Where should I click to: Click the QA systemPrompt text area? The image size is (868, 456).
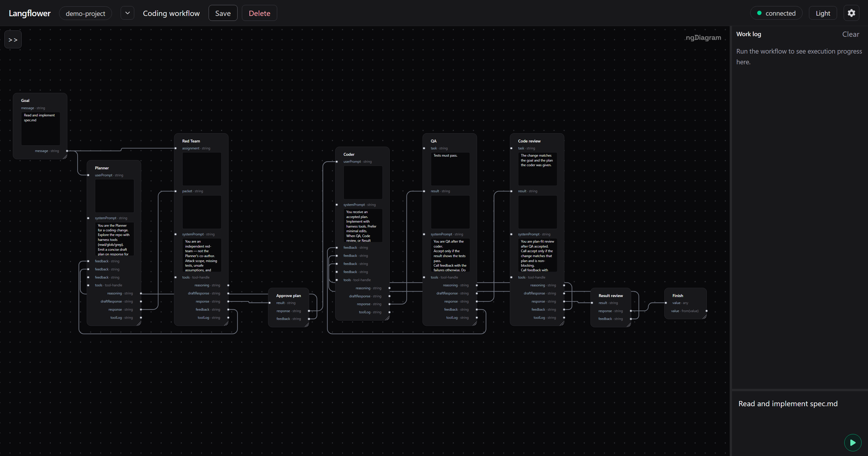coord(450,255)
